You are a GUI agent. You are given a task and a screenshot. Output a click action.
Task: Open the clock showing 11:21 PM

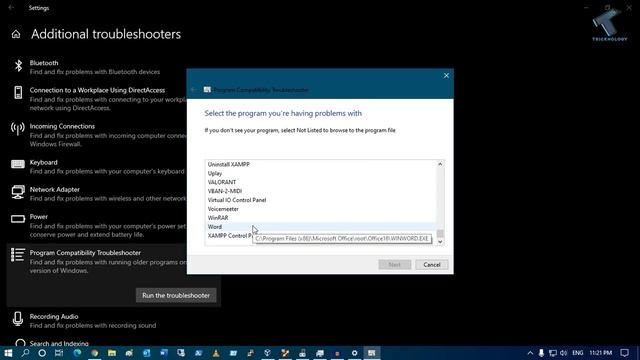click(600, 353)
